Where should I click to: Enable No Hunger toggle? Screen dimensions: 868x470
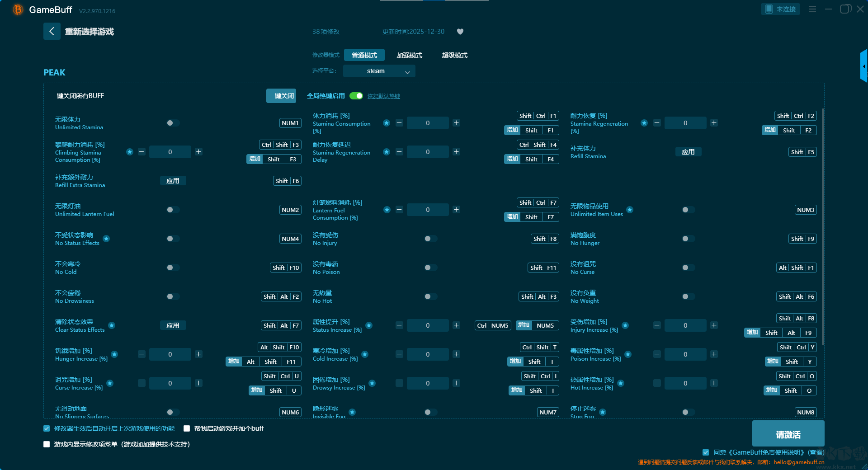point(688,239)
